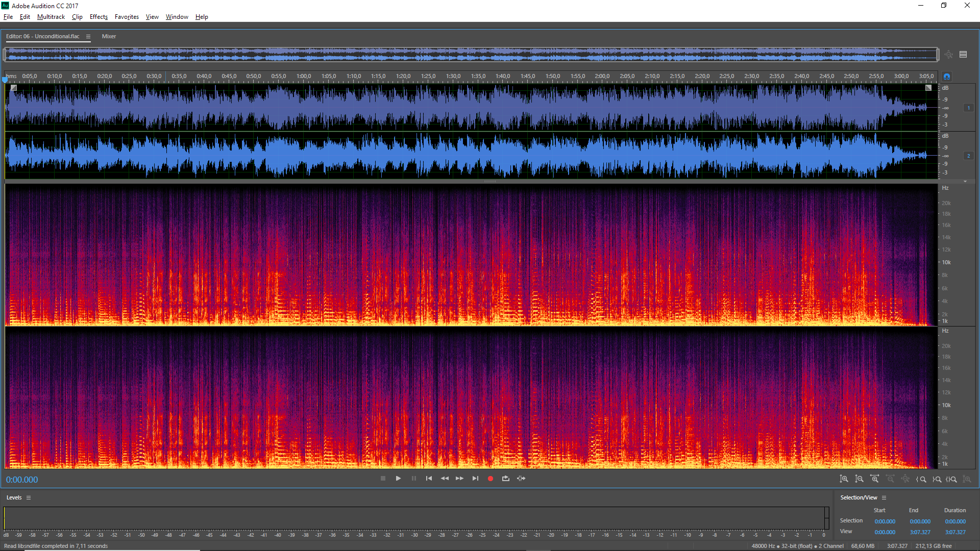Select Editor 06 - Unconditional.flac tab
Viewport: 980px width, 551px height.
(43, 36)
